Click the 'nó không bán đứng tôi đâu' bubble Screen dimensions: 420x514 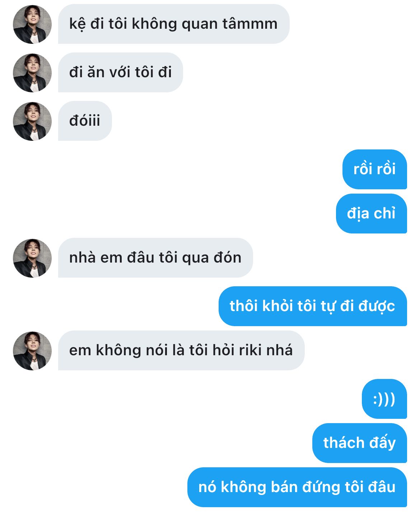coord(297,487)
